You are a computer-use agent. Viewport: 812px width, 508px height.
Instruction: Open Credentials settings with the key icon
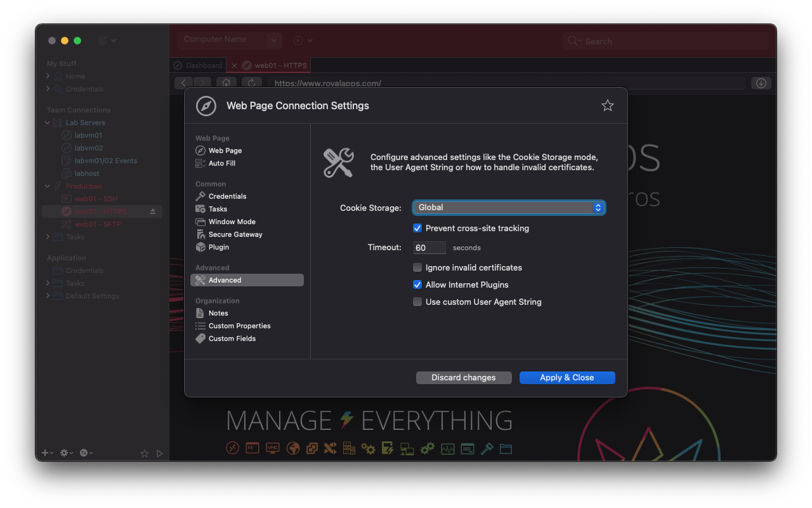tap(227, 196)
